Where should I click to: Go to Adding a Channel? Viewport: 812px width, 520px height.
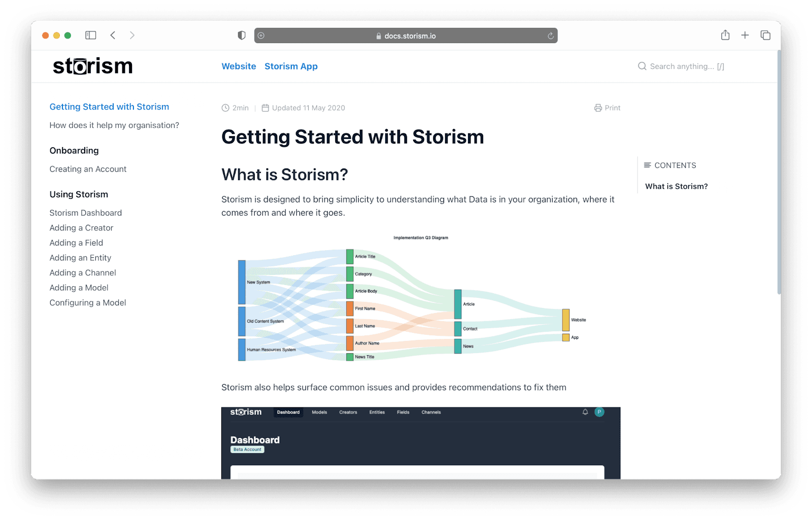[83, 272]
